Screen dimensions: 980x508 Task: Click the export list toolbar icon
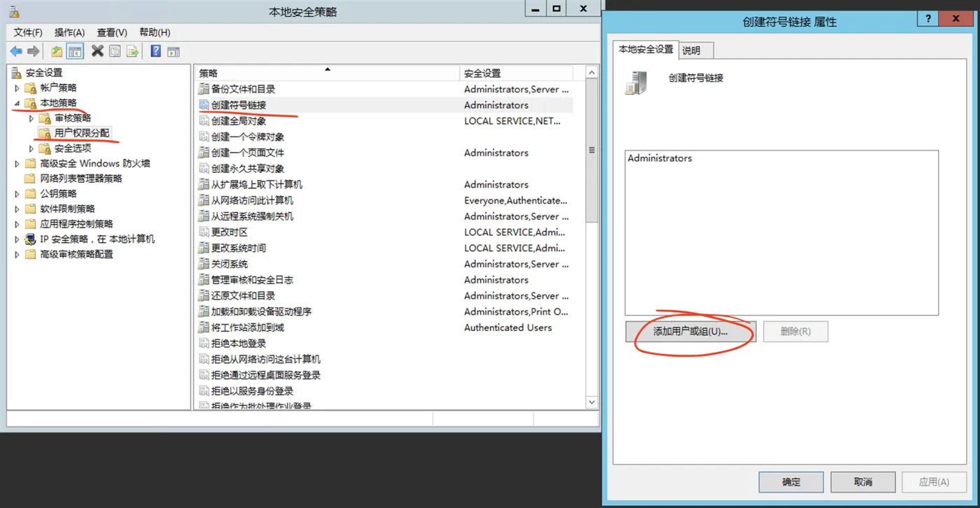point(132,51)
